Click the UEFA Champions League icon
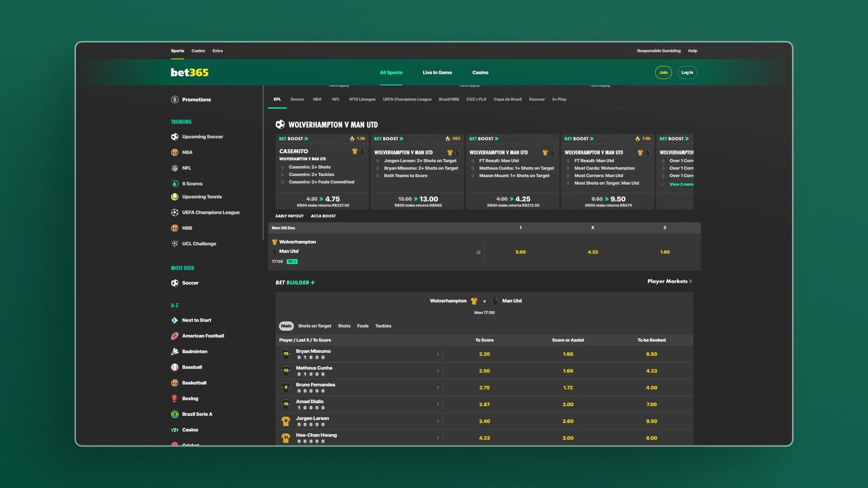 pyautogui.click(x=175, y=212)
